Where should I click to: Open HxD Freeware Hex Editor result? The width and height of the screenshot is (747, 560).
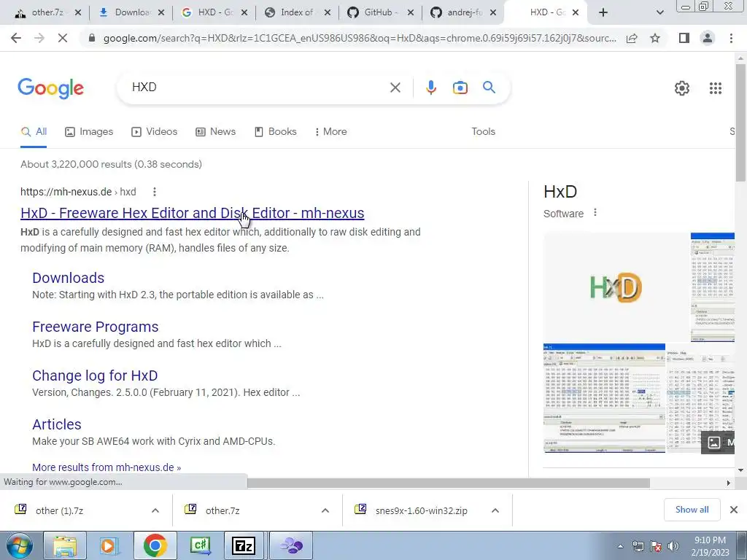coord(193,213)
